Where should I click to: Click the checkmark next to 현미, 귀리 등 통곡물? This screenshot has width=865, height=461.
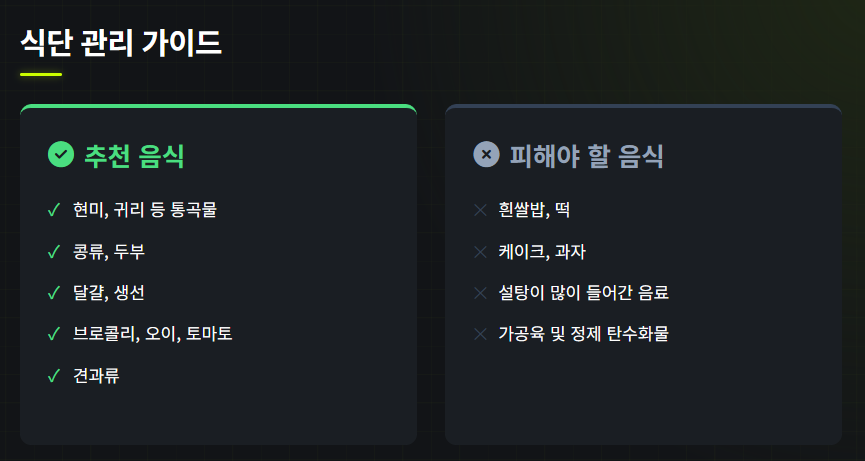(54, 210)
